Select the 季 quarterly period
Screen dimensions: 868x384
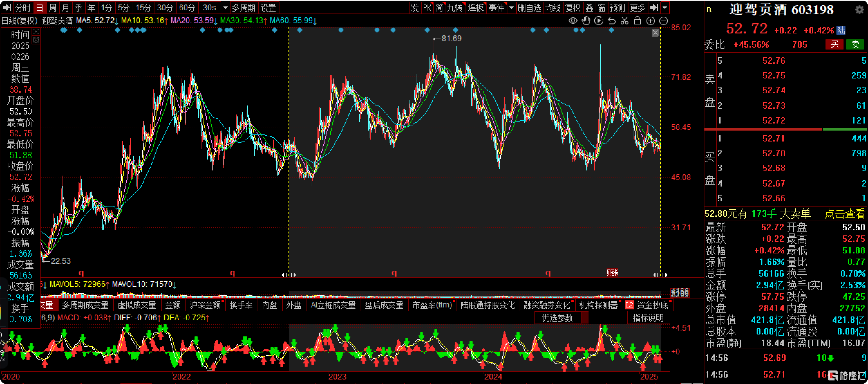(78, 7)
